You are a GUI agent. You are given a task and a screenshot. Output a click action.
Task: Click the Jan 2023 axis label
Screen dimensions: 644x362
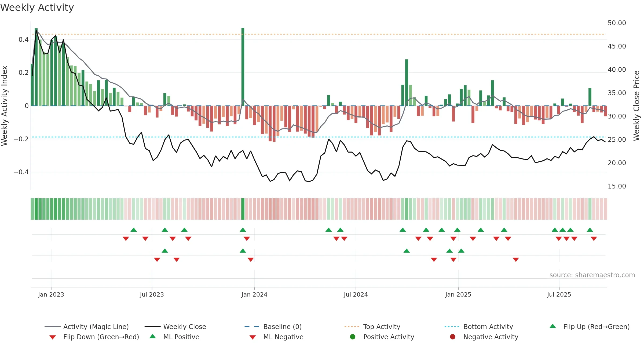point(51,294)
